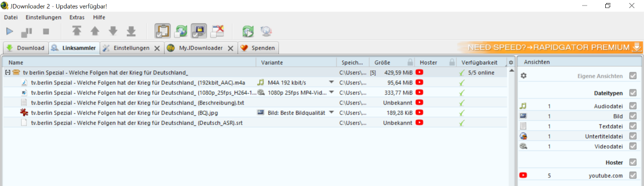Toggle the Bild filter checkbox
Image resolution: width=644 pixels, height=186 pixels.
(x=633, y=116)
